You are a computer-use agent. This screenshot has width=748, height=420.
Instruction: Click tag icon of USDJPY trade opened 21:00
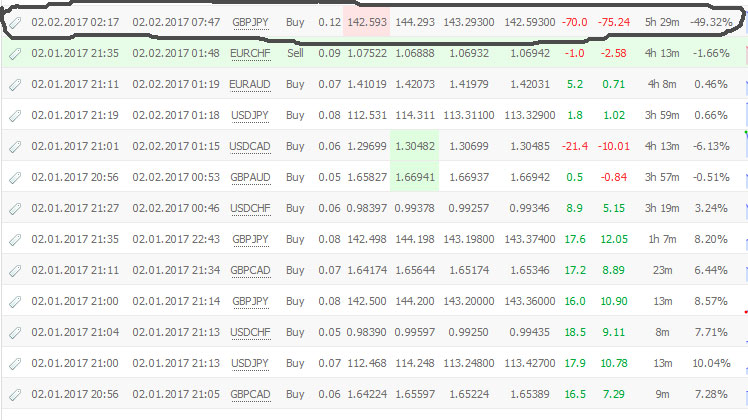15,364
